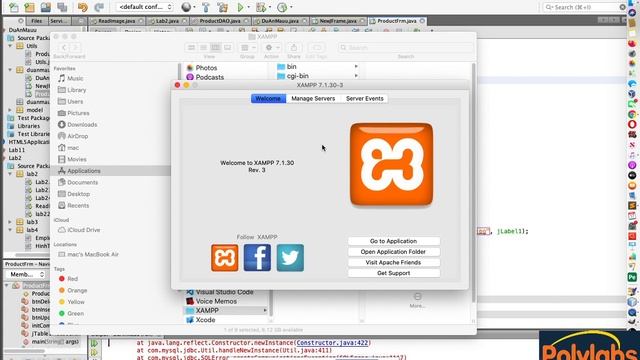
Task: Click the Visit Apache Friends button
Action: pyautogui.click(x=393, y=262)
